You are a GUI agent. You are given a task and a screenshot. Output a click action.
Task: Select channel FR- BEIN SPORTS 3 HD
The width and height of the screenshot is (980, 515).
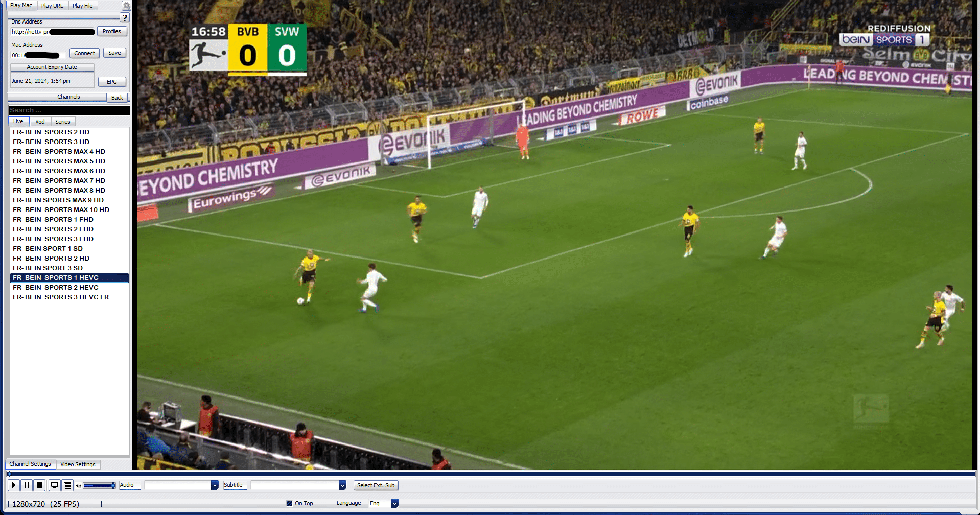(69, 142)
